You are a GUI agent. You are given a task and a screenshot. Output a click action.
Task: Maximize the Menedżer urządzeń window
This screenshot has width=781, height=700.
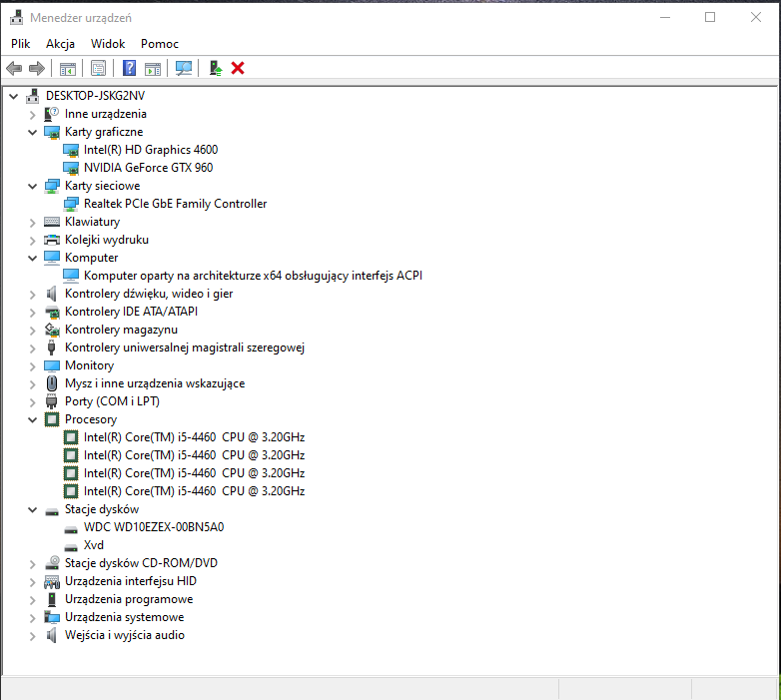click(x=710, y=17)
